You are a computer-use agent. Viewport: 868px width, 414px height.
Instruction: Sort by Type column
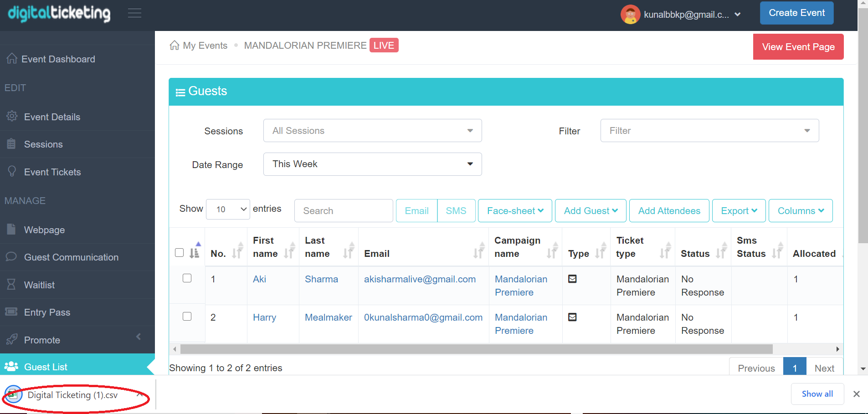(601, 250)
